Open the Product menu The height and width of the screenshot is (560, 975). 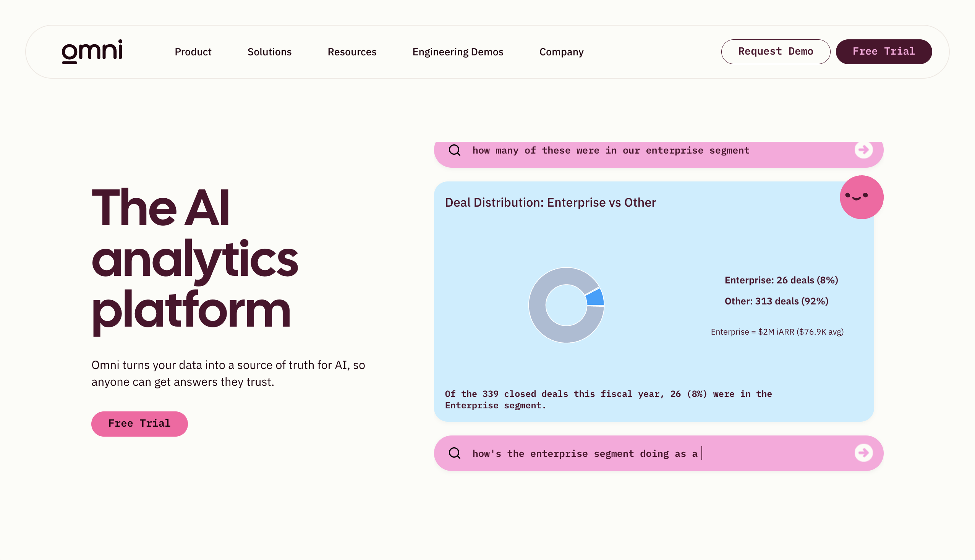point(193,52)
